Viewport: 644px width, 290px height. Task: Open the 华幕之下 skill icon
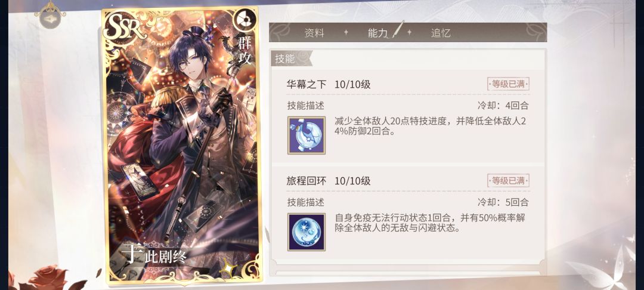click(x=306, y=135)
